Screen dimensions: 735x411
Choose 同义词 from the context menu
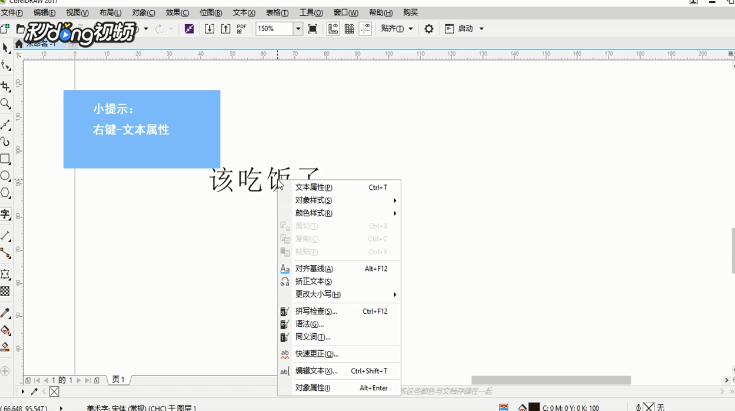pyautogui.click(x=339, y=337)
